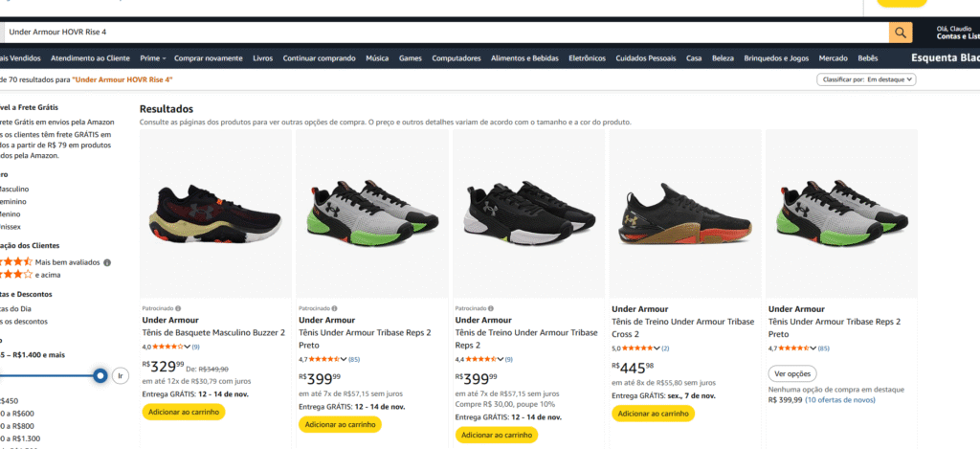Image resolution: width=980 pixels, height=449 pixels.
Task: Click stars next to Mais bem avaliados
Action: click(x=15, y=261)
